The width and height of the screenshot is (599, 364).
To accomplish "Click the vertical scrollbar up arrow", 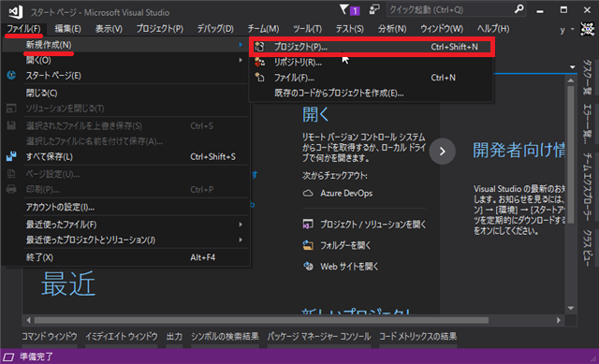I will tap(571, 80).
